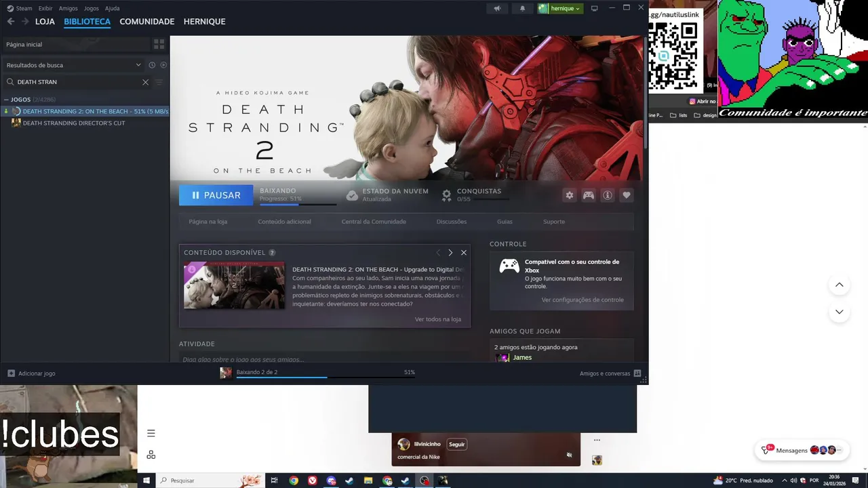Open the Steam notifications bell
Screen dimensions: 868x488
pyautogui.click(x=522, y=8)
